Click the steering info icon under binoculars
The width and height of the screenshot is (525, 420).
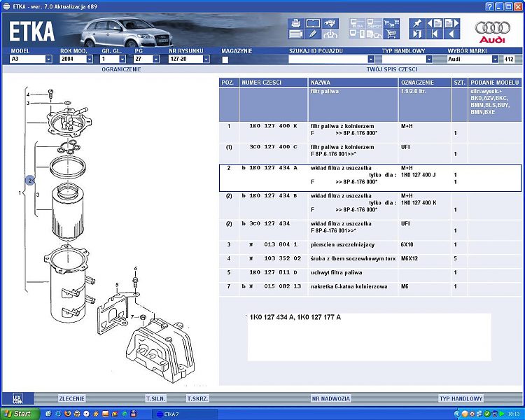(330, 34)
